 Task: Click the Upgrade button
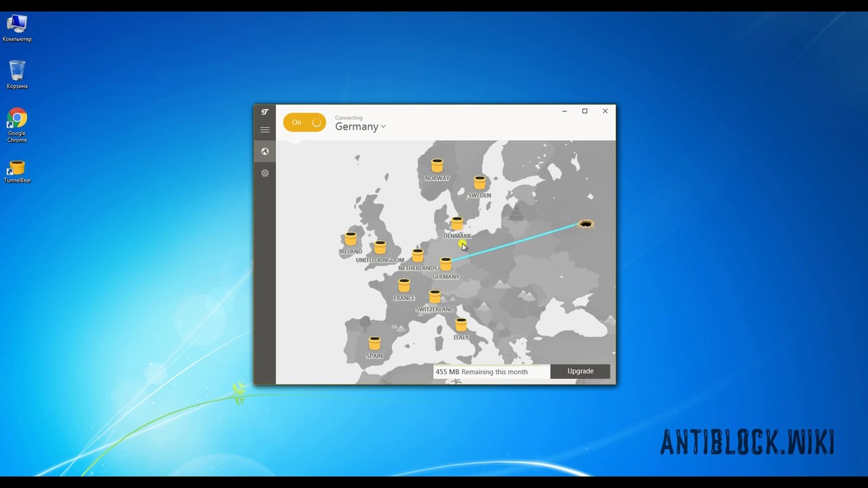click(580, 371)
